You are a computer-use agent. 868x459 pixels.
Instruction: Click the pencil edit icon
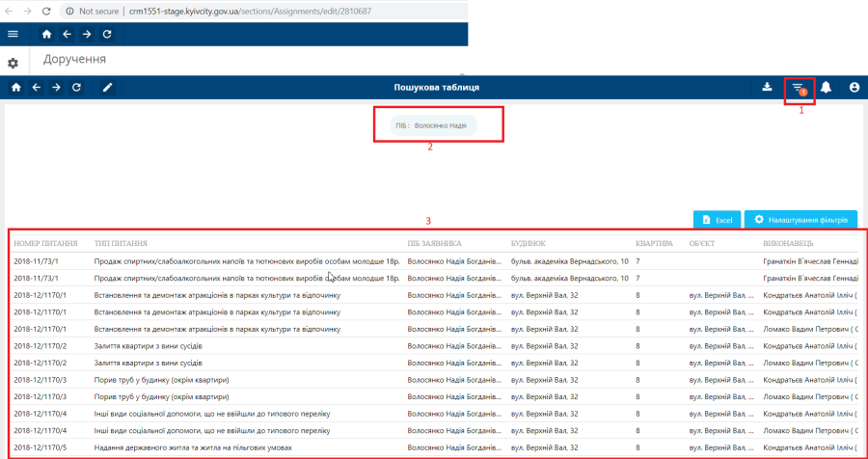click(107, 88)
